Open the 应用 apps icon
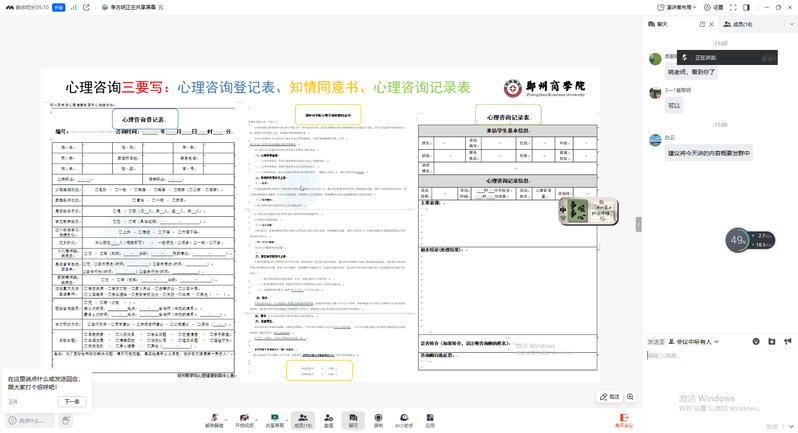Screen dimensions: 798x433 click(x=429, y=418)
